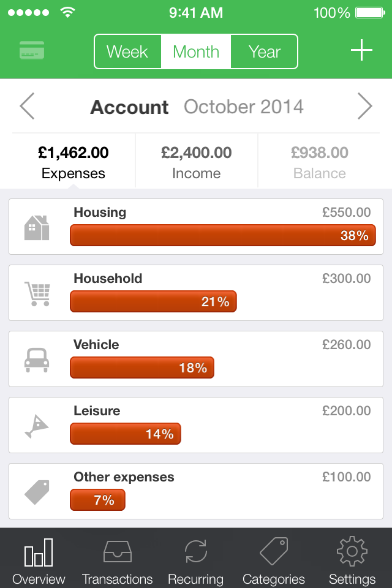Tap the Housing 38% expense bar

pos(223,235)
